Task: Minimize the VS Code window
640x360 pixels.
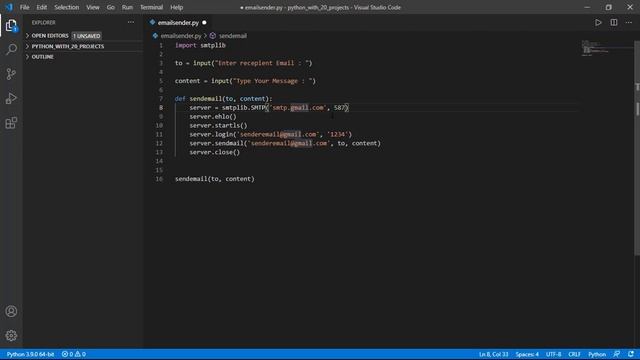Action: pos(587,7)
